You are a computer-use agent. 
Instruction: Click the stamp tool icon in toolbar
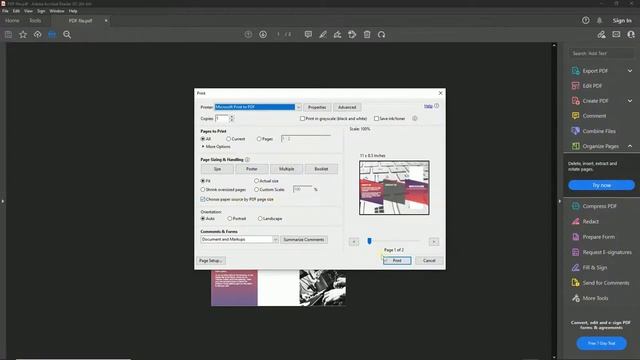[352, 35]
